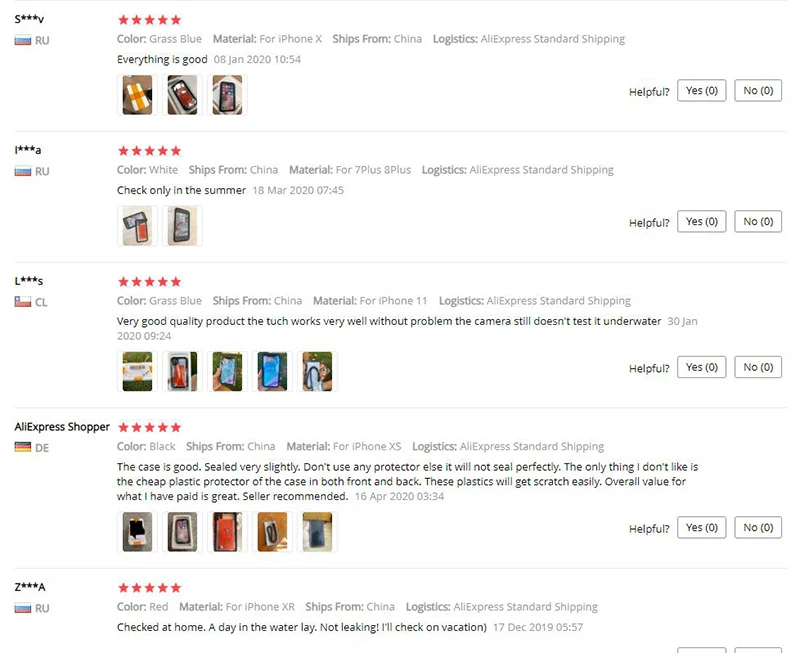Open third photo in S***v's review
Viewport: 800px width, 653px height.
pos(227,95)
